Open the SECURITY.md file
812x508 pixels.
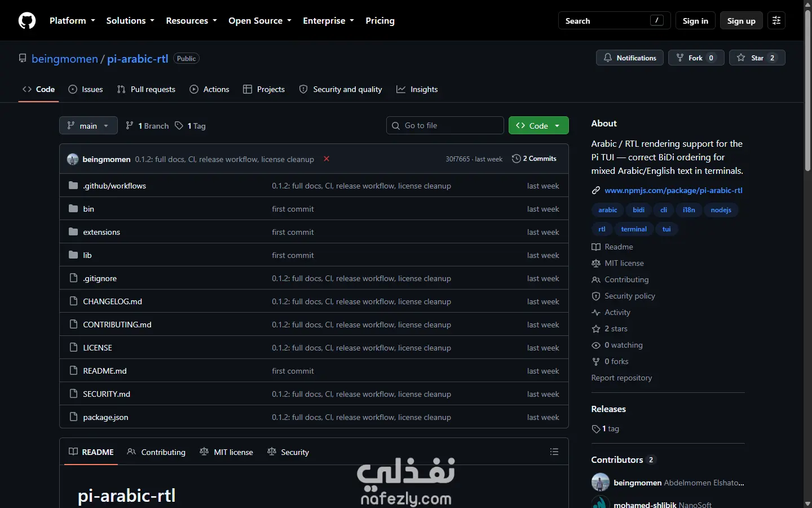(107, 394)
